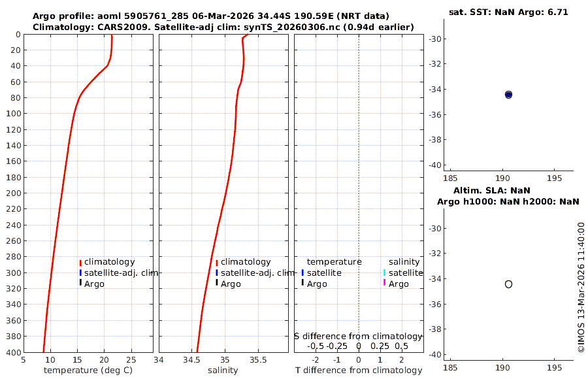
Task: Click the 'climatology' label in temperature legend
Action: [110, 262]
